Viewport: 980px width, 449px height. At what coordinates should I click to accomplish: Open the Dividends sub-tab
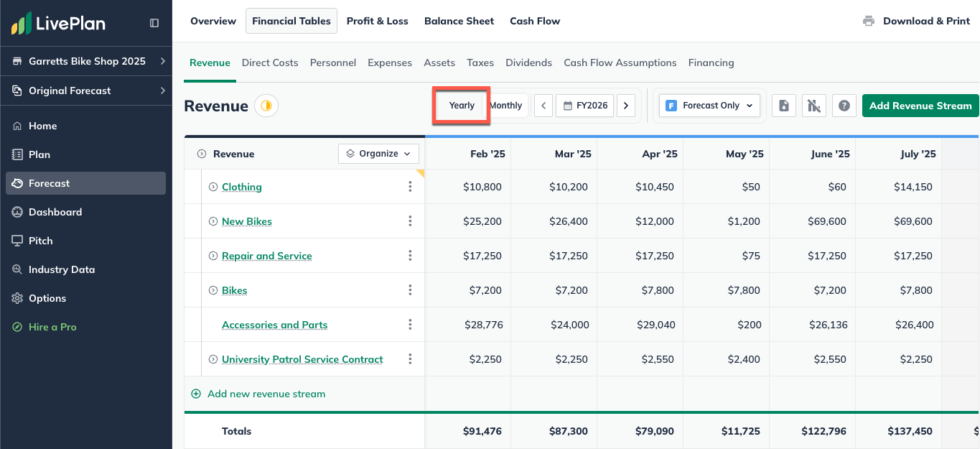point(528,63)
